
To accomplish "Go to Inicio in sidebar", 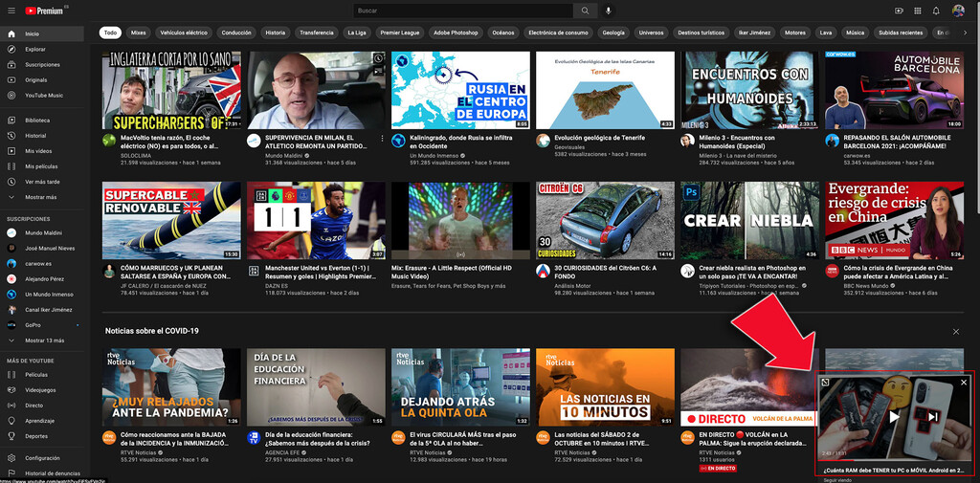I will tap(42, 33).
